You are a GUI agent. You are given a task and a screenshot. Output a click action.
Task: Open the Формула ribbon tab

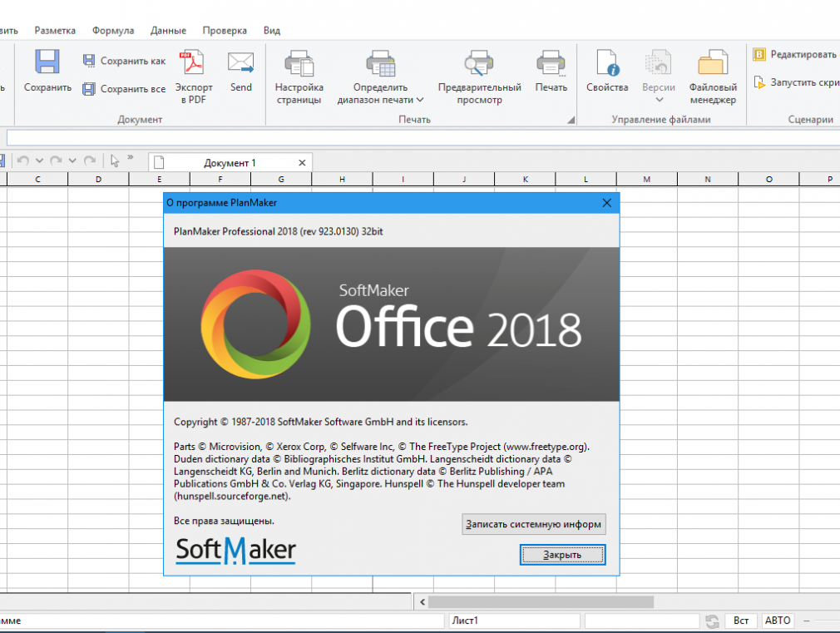tap(113, 31)
